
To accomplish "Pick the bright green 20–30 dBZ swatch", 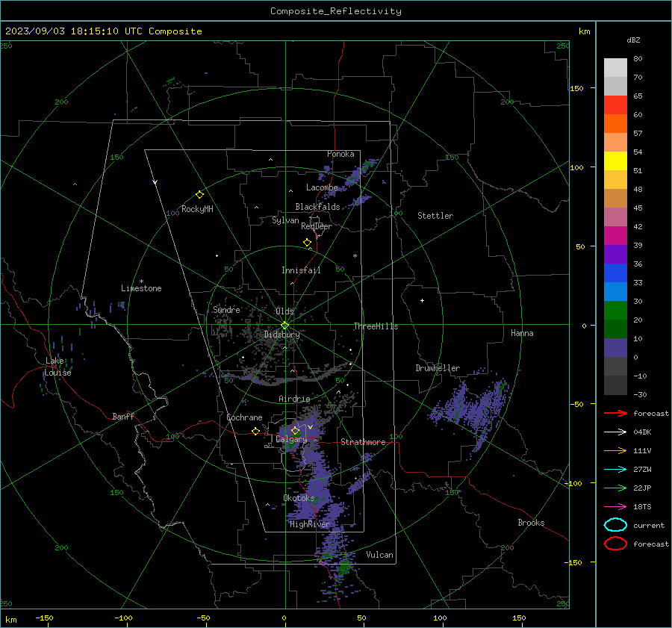I will click(x=615, y=310).
